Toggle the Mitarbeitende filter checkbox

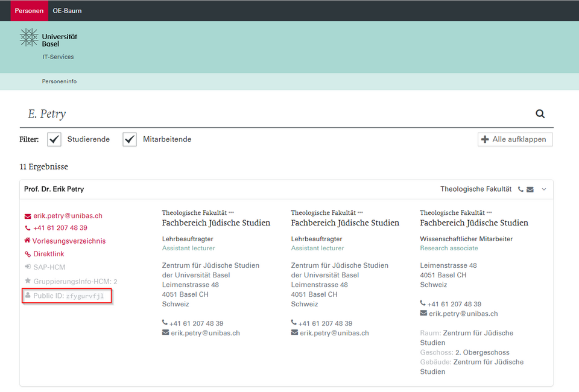(x=130, y=139)
